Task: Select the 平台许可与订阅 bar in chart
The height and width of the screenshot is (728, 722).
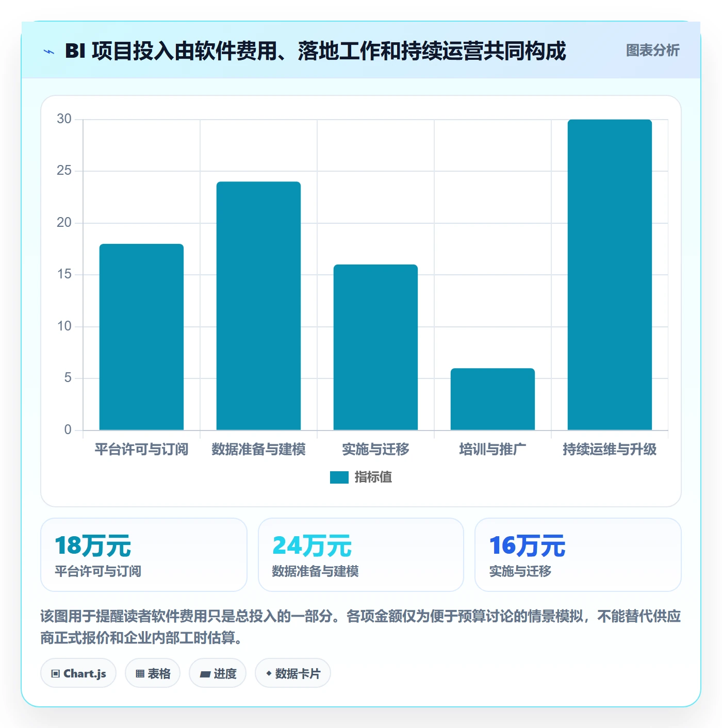Action: [x=141, y=337]
